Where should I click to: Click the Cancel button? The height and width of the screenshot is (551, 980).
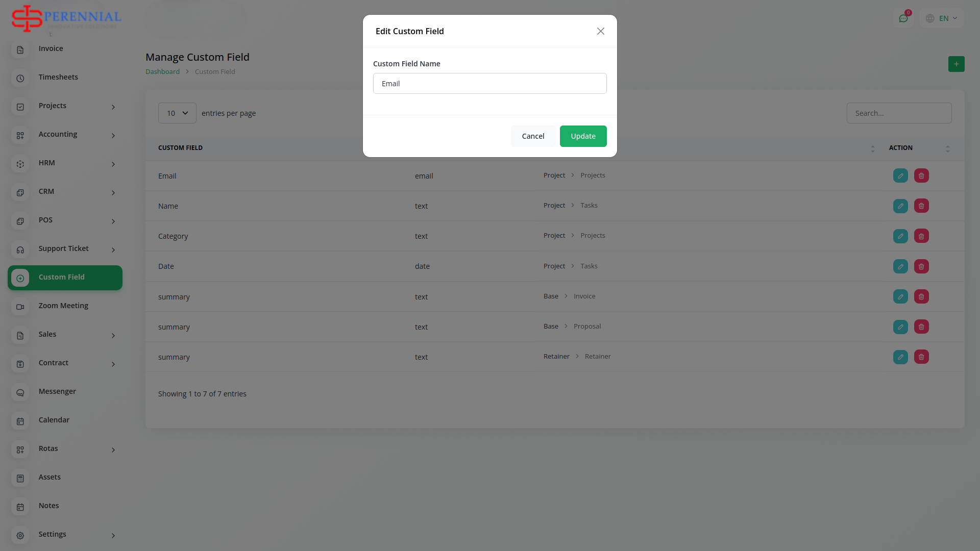tap(533, 136)
